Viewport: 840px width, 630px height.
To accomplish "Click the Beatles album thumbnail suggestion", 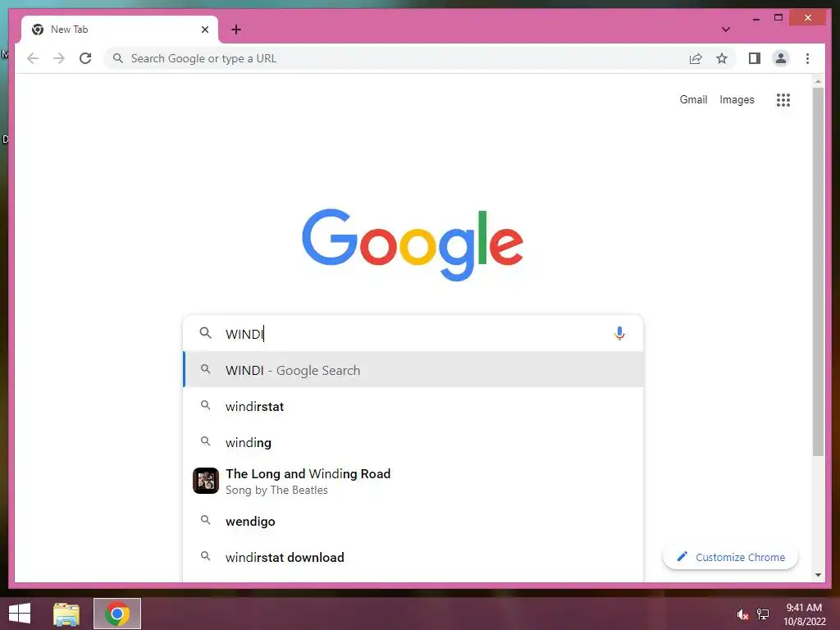I will [206, 481].
